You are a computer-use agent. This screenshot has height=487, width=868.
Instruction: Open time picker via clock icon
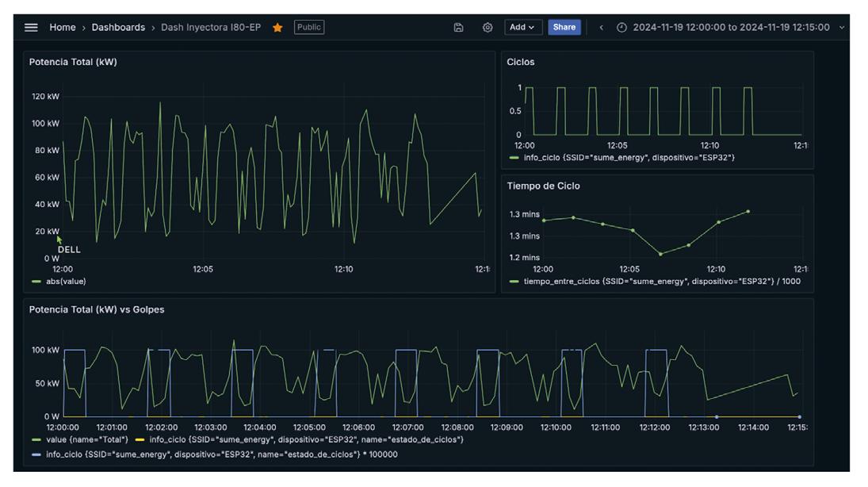tap(621, 28)
